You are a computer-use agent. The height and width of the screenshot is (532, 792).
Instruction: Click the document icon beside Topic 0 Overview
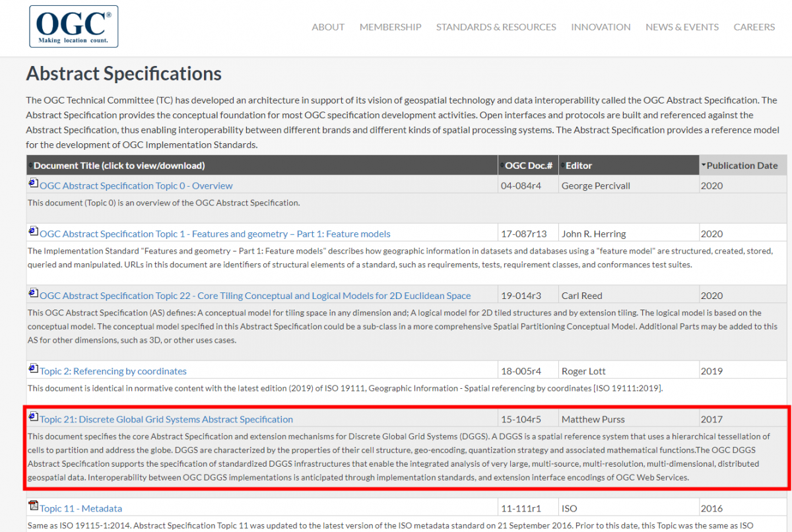point(33,183)
